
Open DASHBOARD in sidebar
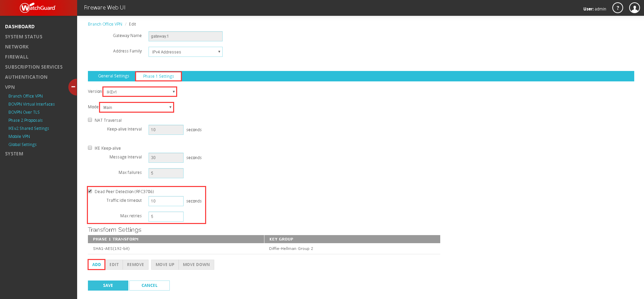pos(20,27)
